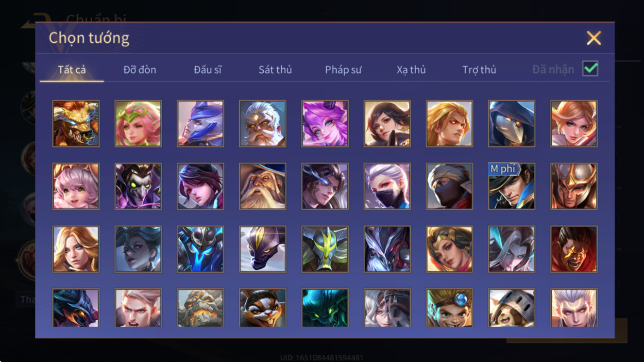
Task: Select the goggled kid hero with blue gem
Action: (449, 308)
